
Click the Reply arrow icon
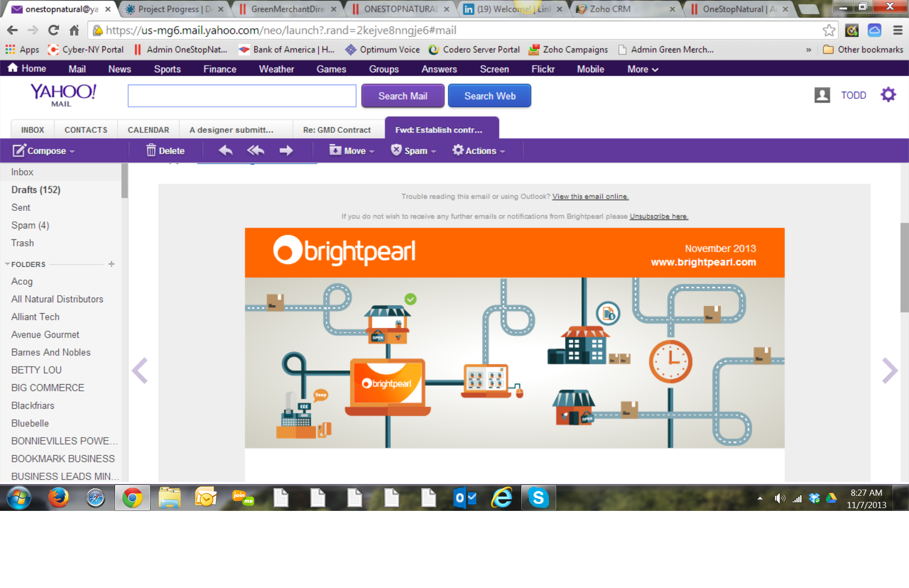[225, 150]
